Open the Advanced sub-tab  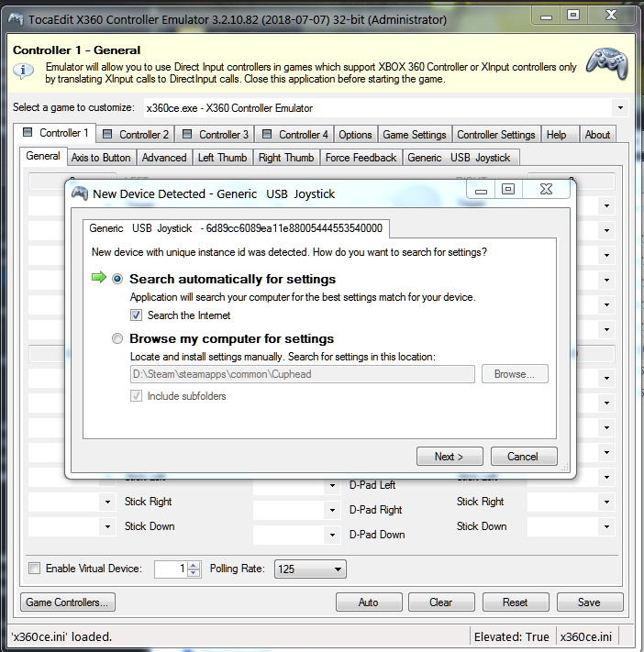(x=164, y=158)
